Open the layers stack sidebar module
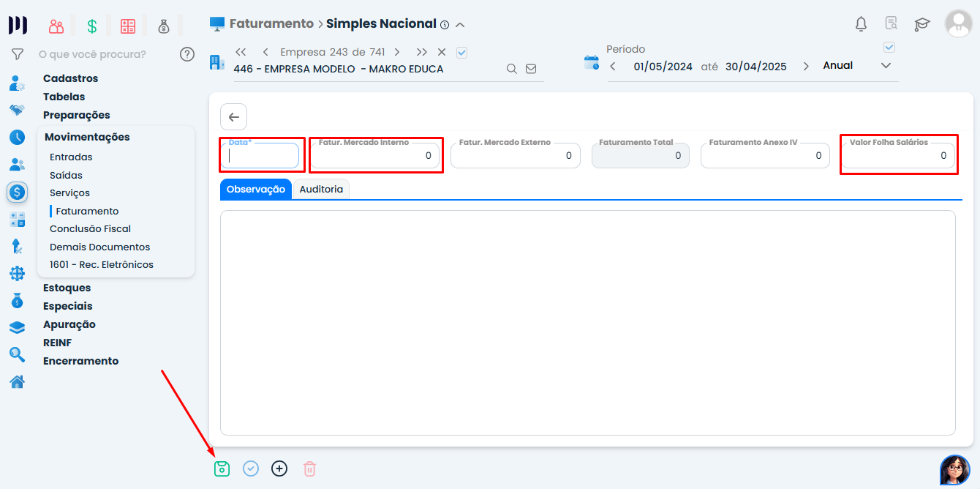Screen dimensions: 980x489 [x=18, y=327]
